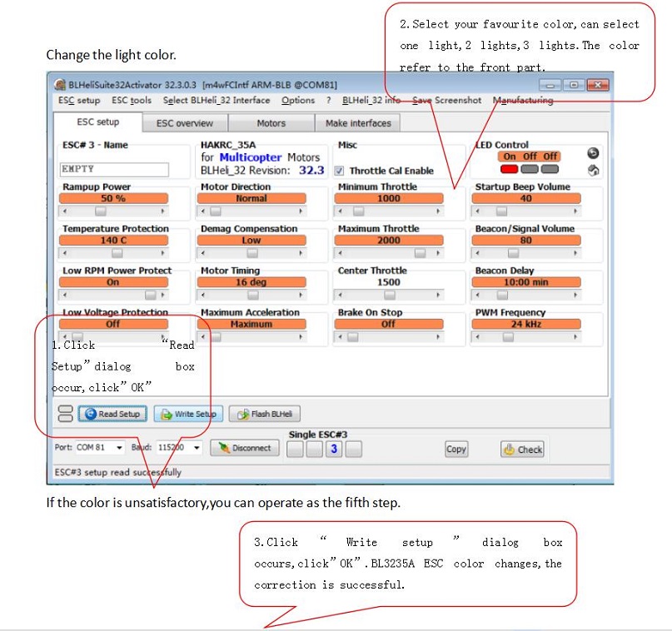Screen dimensions: 672x631
Task: Select ESC number 3 toggle button
Action: (x=334, y=449)
